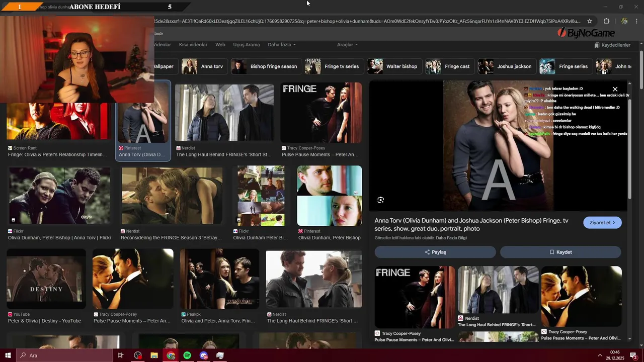
Task: Open related Nerdist thumbnail in preview panel
Action: 498,290
